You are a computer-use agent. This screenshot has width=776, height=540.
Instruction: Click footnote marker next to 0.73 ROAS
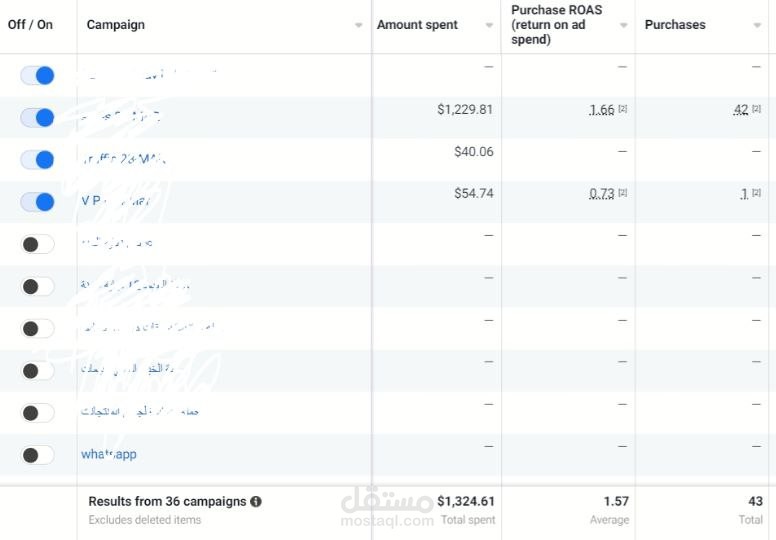[622, 193]
